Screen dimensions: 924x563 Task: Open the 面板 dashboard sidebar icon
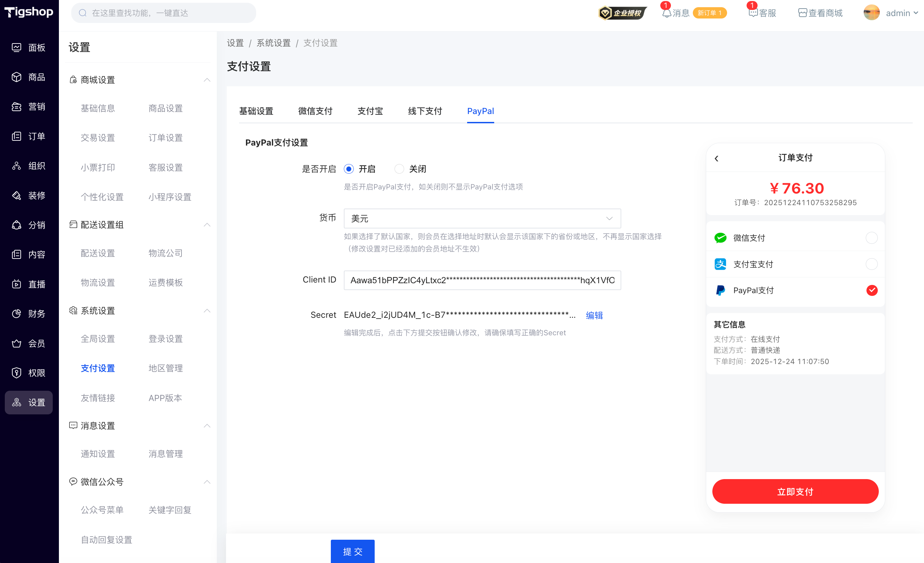point(16,48)
